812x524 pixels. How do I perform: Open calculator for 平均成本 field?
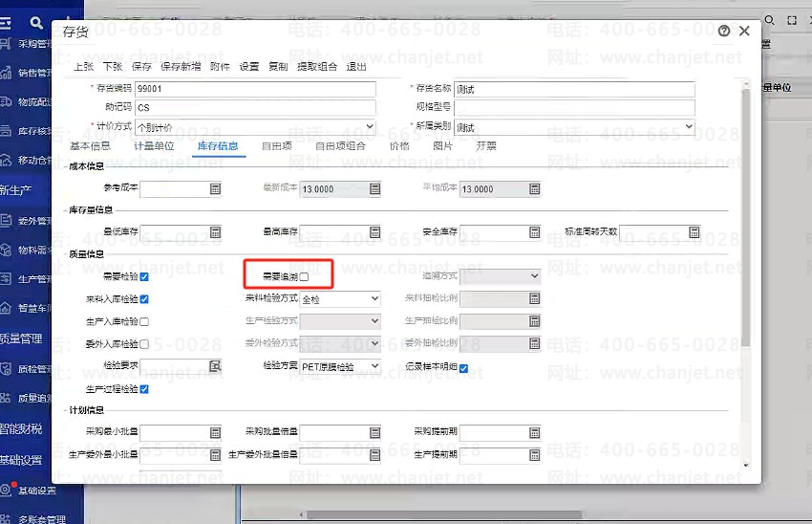pos(535,189)
